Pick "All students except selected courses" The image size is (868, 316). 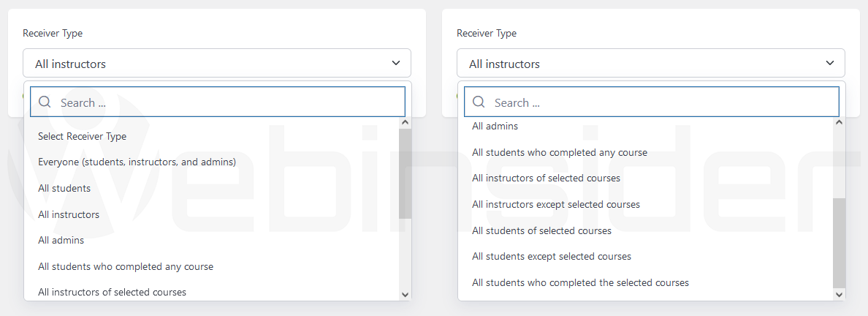pyautogui.click(x=551, y=257)
